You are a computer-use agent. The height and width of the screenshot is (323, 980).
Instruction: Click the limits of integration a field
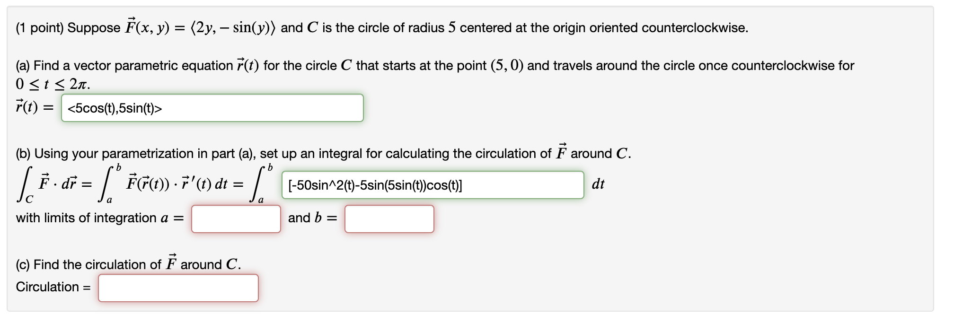236,219
